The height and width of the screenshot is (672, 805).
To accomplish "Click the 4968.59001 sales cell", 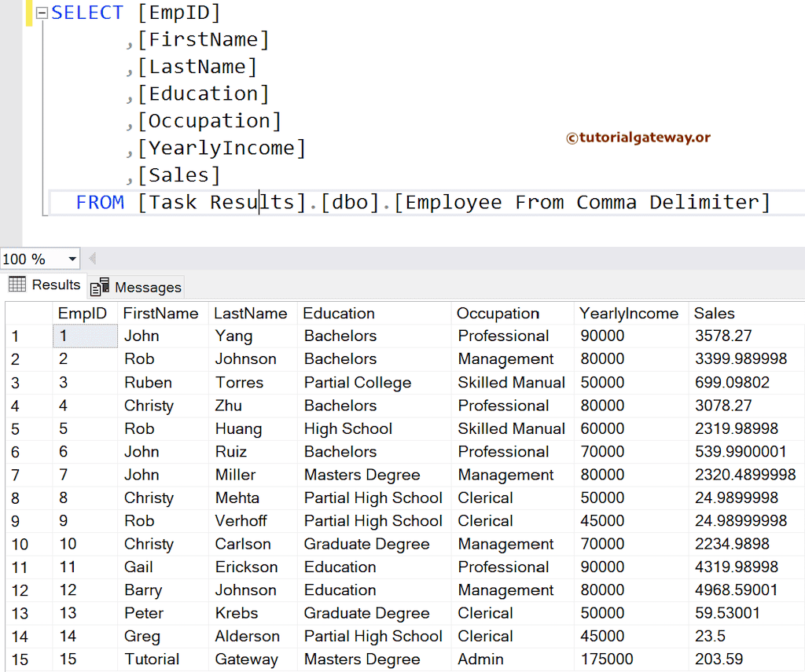I will click(x=747, y=590).
